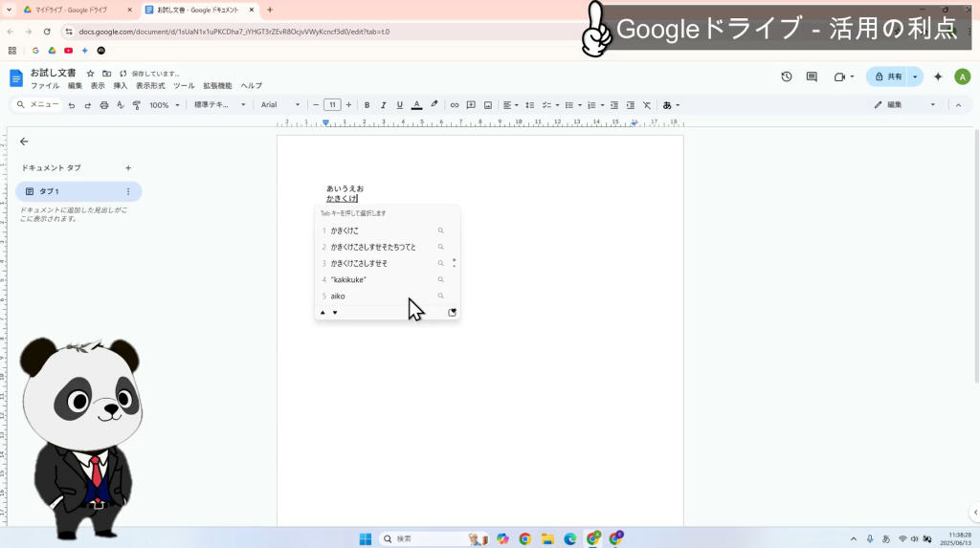Open the 表示 menu

pyautogui.click(x=98, y=86)
